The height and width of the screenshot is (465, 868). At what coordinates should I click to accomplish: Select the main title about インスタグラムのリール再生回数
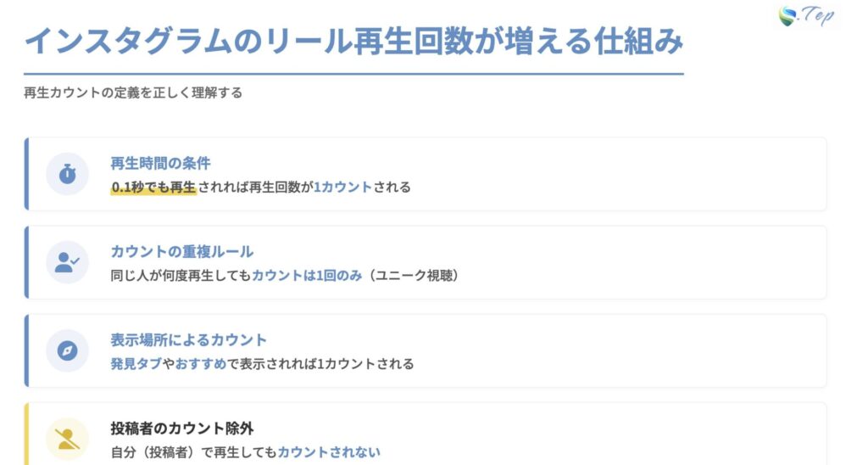(x=353, y=41)
